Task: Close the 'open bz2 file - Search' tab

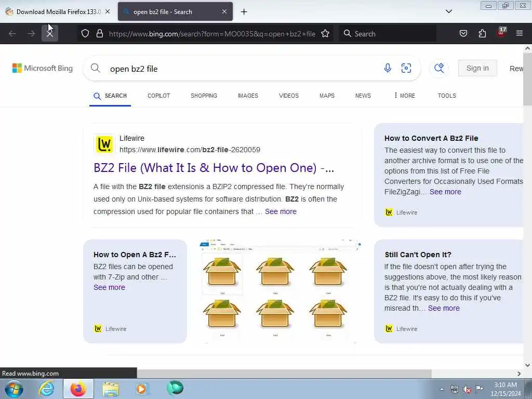Action: point(224,11)
